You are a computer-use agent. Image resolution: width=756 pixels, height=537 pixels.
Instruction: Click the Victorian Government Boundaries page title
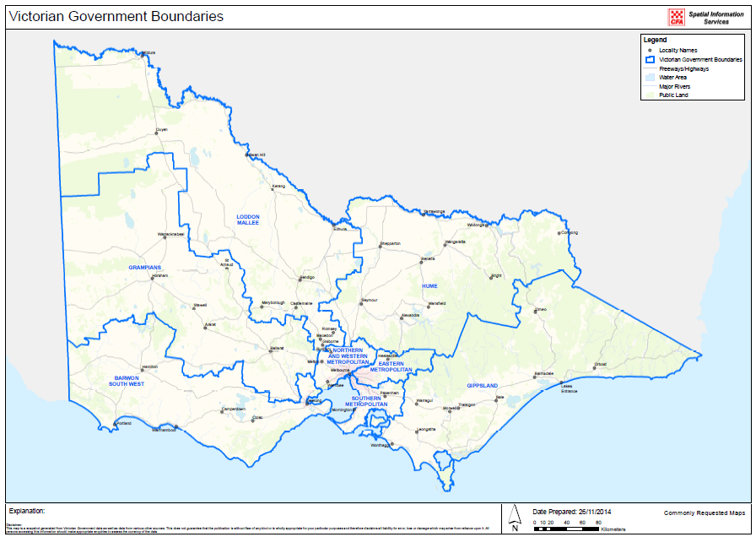coord(116,16)
